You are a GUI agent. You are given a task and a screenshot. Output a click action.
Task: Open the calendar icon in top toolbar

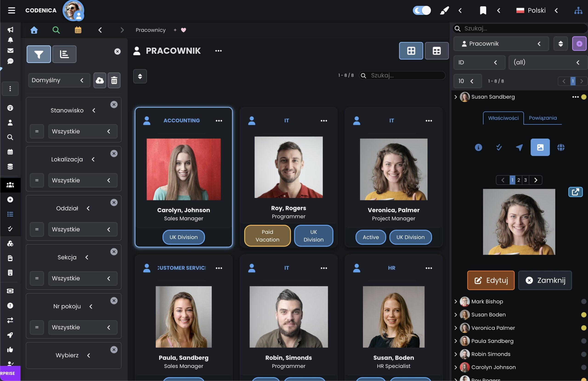pyautogui.click(x=78, y=30)
